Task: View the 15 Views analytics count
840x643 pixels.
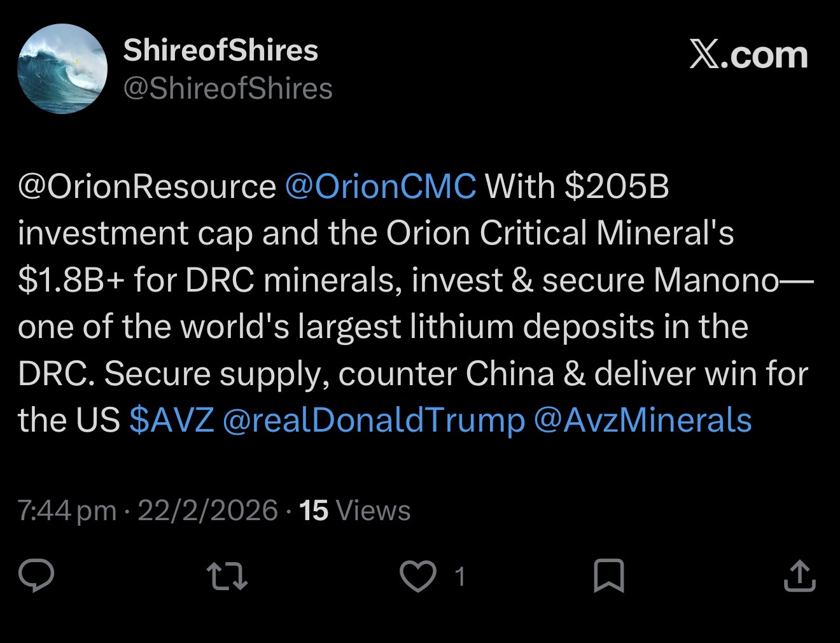Action: tap(354, 511)
